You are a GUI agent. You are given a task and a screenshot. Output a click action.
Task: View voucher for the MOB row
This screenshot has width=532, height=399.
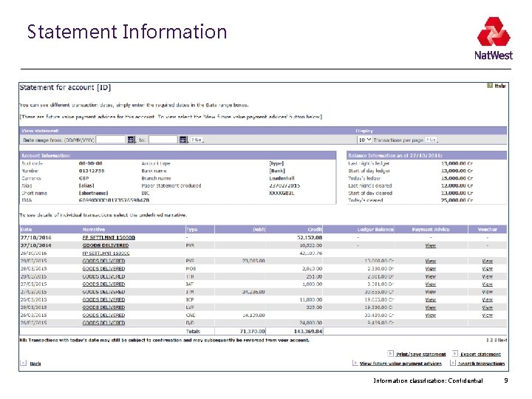(x=488, y=269)
